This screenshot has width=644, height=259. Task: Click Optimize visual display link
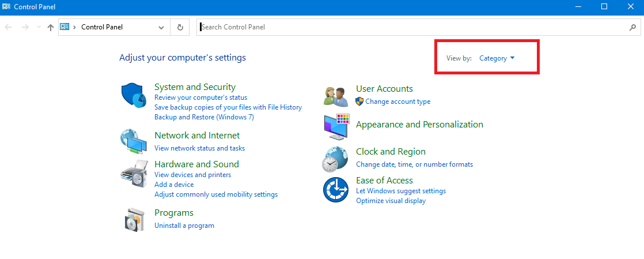click(391, 201)
